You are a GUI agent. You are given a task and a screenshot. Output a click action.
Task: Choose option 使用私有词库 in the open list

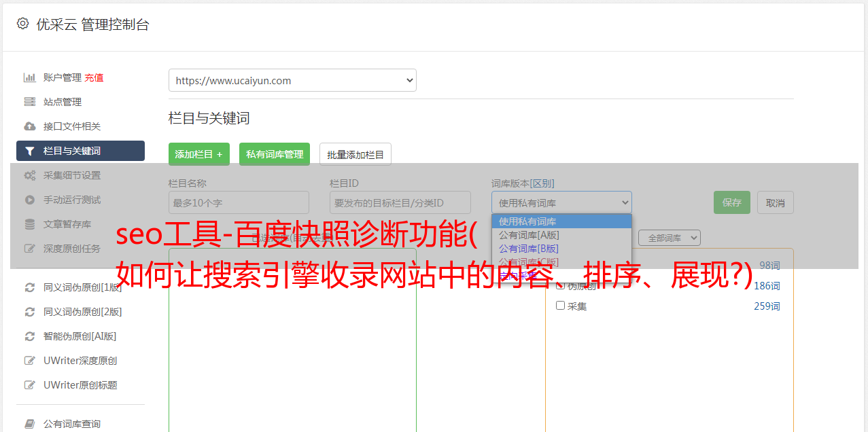[561, 221]
